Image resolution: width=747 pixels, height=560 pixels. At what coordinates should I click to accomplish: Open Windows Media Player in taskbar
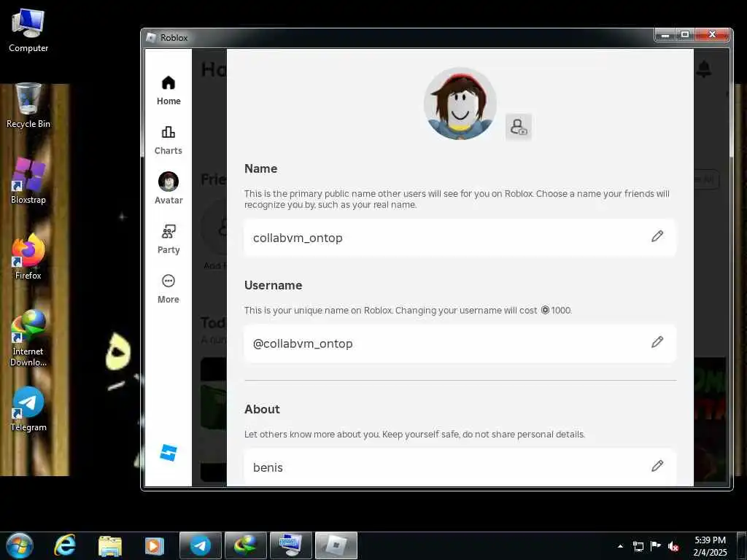154,545
